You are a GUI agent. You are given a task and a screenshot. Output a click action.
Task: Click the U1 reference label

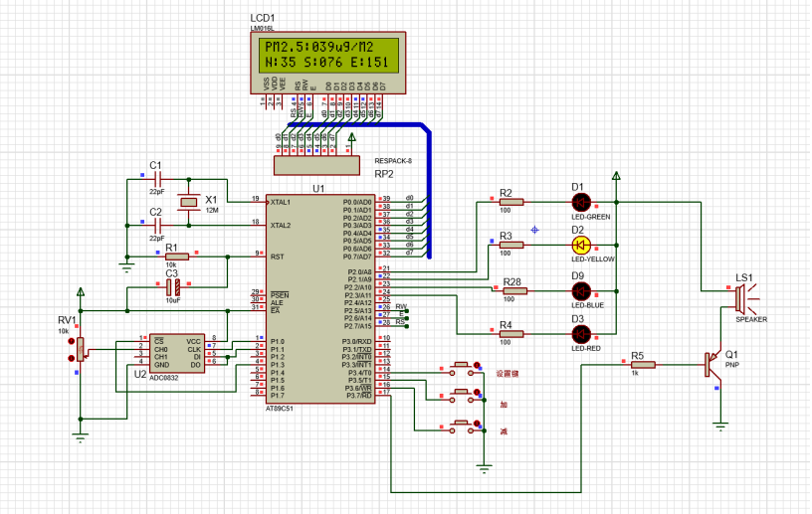click(x=318, y=189)
